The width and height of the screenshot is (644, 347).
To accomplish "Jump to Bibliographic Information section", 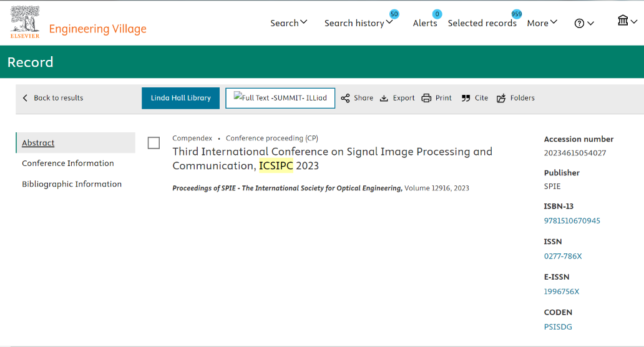I will coord(72,184).
